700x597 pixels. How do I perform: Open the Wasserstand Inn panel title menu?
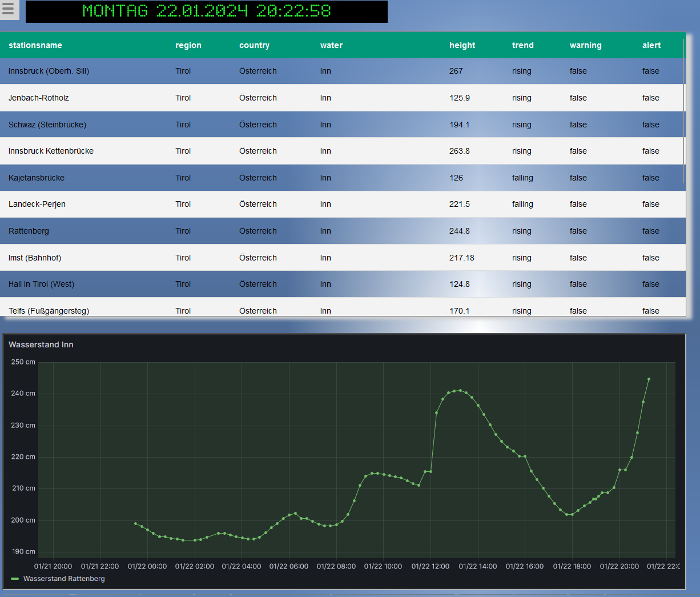[41, 344]
